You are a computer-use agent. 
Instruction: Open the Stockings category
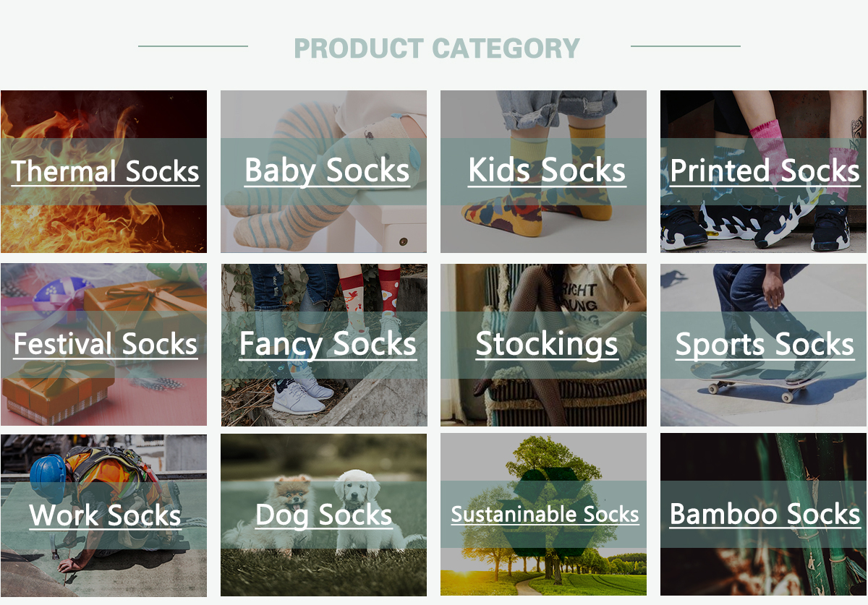pyautogui.click(x=546, y=344)
